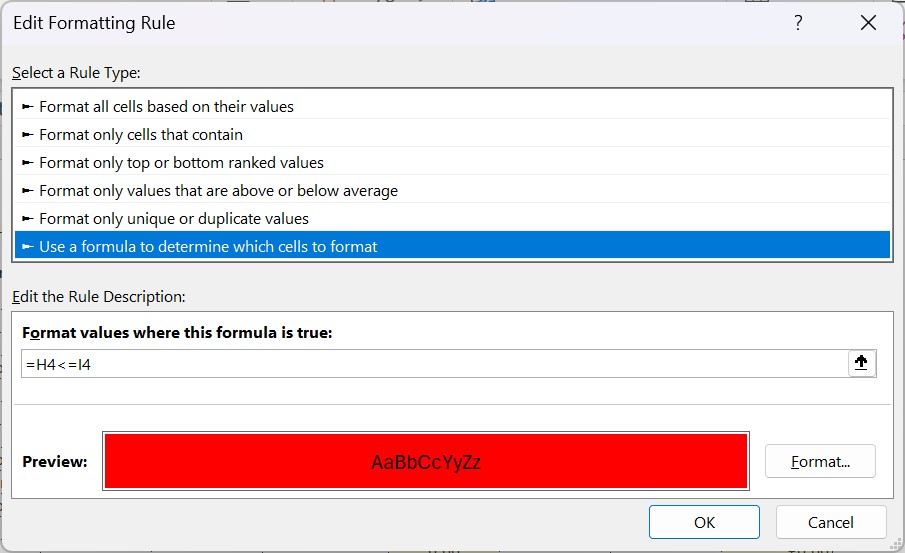The width and height of the screenshot is (905, 553).
Task: Select 'Format all cells based on their values'
Action: point(166,106)
